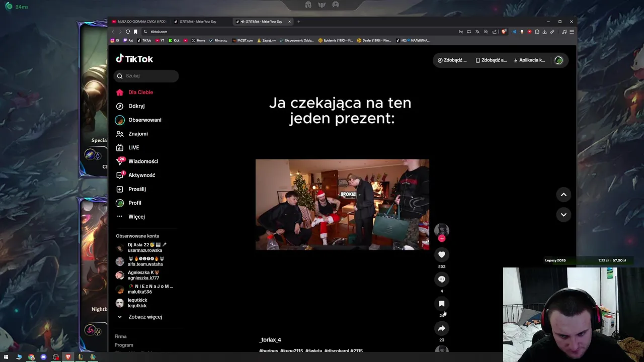Click the Szukaj search field
Image resolution: width=644 pixels, height=362 pixels.
tap(146, 76)
